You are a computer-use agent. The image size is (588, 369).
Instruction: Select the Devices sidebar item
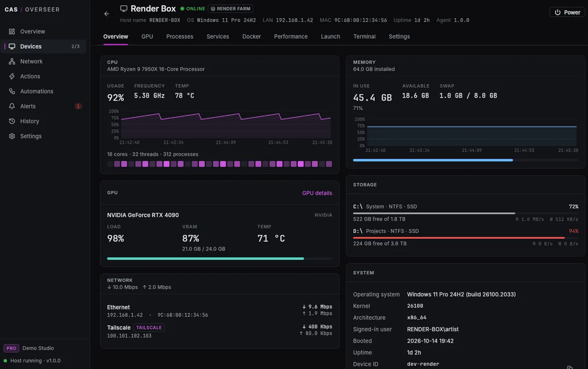coord(46,47)
